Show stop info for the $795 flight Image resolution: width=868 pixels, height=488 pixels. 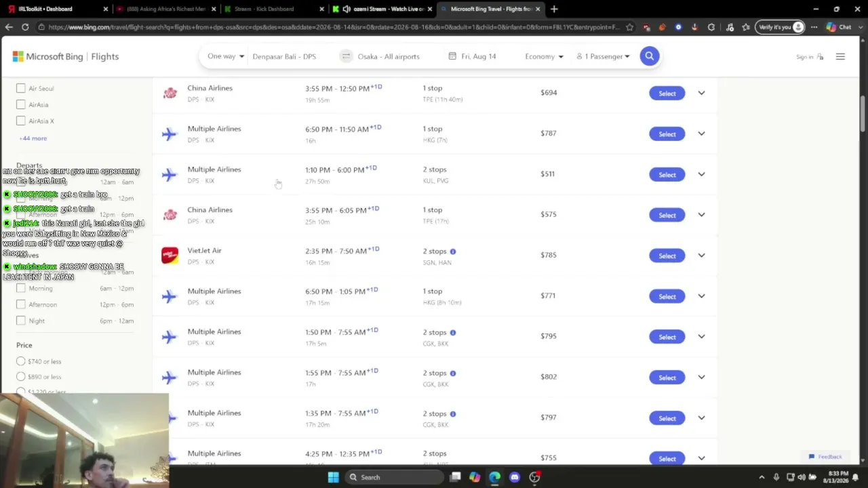click(x=453, y=333)
